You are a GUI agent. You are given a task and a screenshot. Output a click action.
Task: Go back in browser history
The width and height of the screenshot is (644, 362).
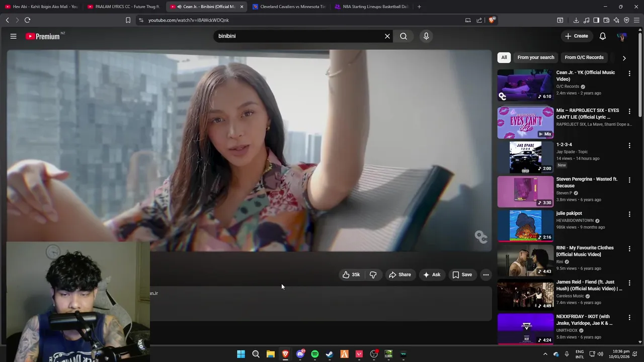click(7, 20)
